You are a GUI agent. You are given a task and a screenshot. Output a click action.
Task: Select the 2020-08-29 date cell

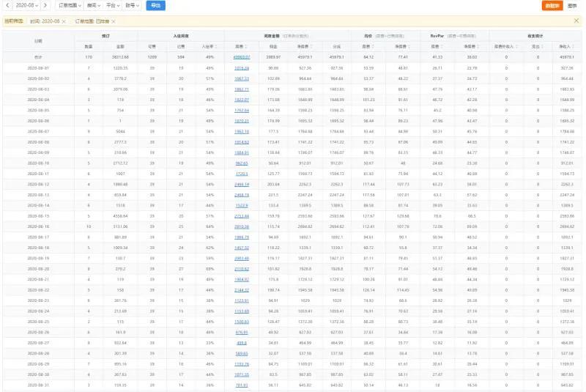pos(38,364)
